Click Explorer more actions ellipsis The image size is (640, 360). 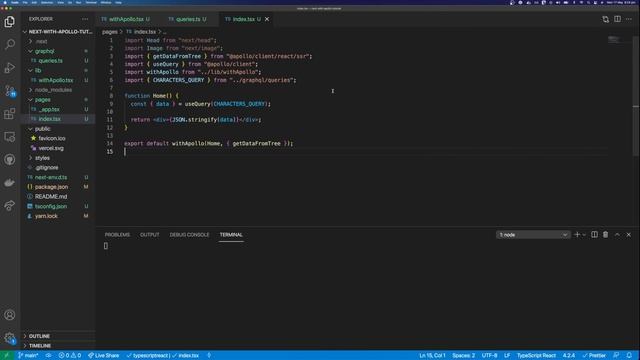85,19
